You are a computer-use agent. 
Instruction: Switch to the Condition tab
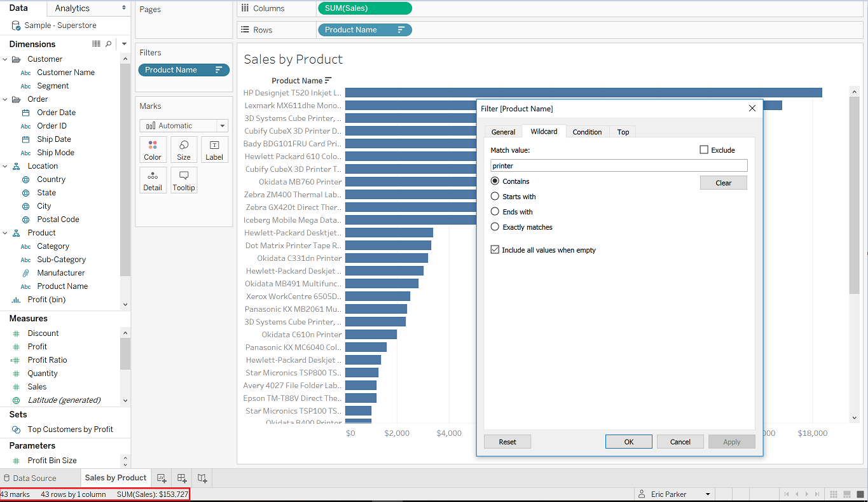tap(587, 132)
